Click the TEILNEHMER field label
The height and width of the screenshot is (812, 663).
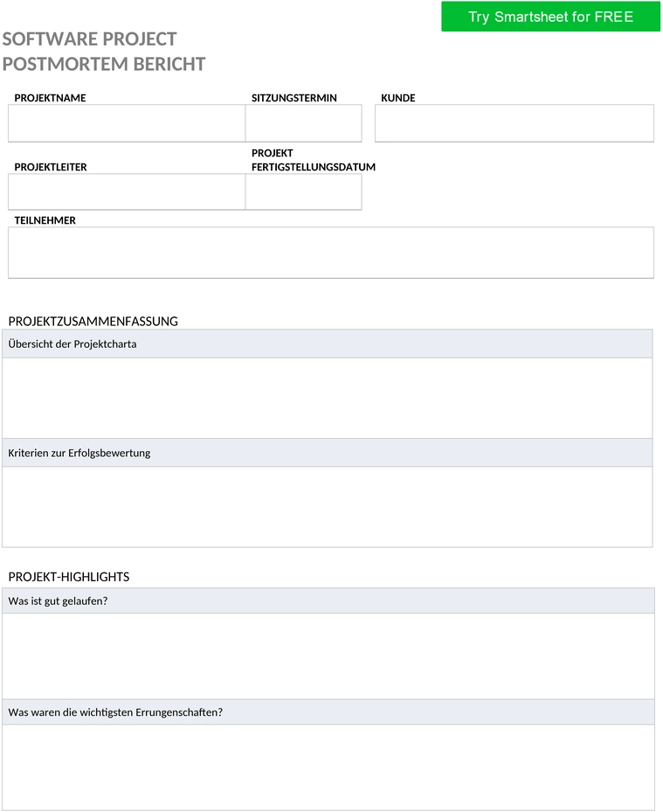click(x=45, y=220)
